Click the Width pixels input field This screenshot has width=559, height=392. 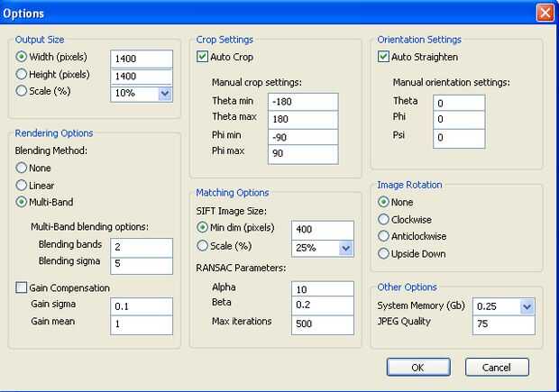(x=142, y=59)
